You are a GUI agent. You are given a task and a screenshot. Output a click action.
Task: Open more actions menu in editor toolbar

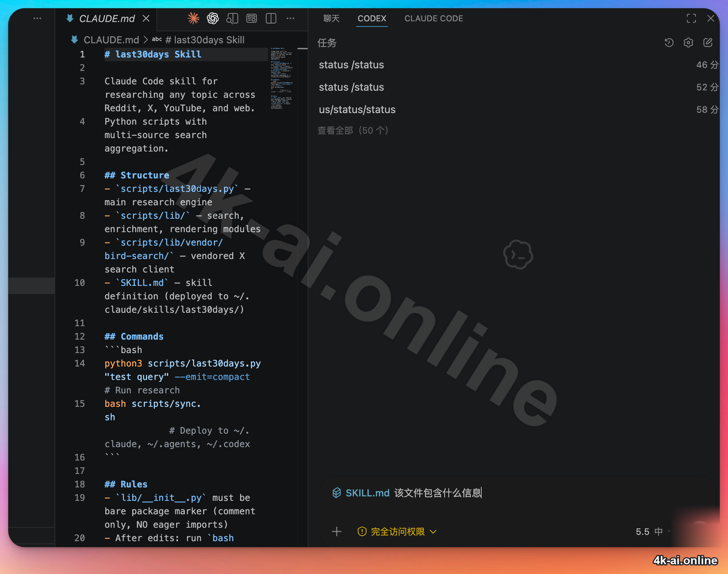pyautogui.click(x=290, y=18)
